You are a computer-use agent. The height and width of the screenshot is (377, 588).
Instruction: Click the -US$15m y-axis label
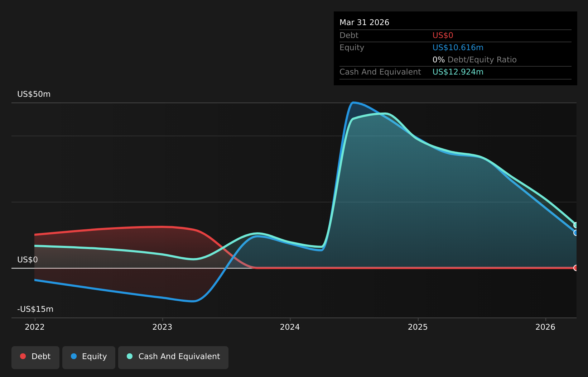pyautogui.click(x=35, y=309)
